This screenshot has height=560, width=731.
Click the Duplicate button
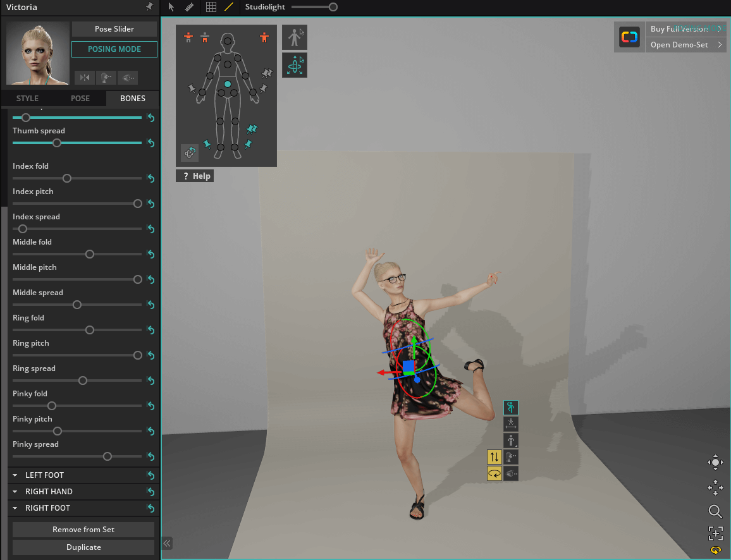click(x=83, y=547)
